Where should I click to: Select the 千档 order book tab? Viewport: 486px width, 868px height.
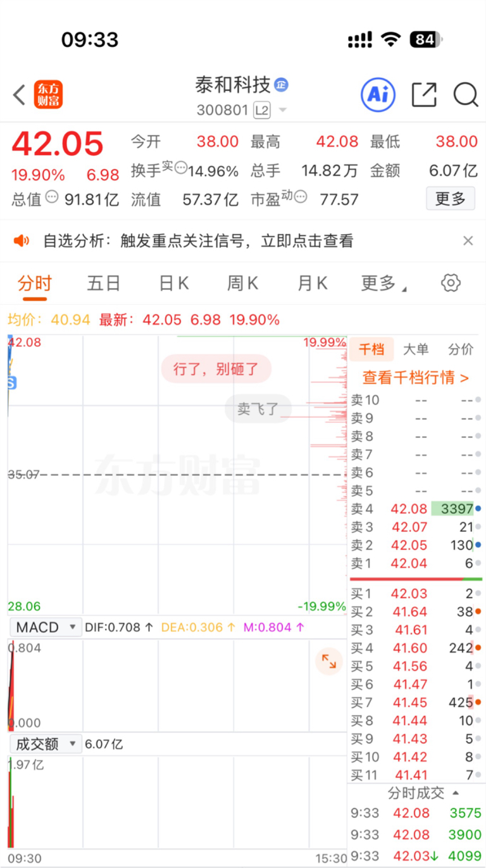(x=371, y=349)
